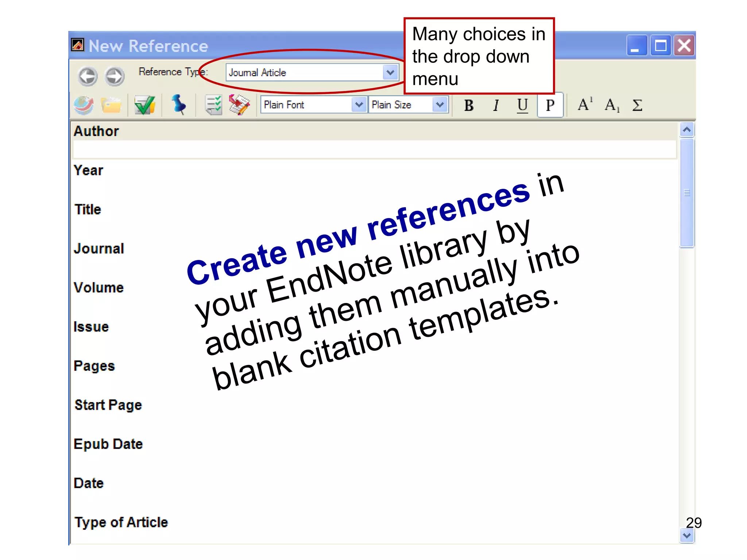Click the Author input field
The image size is (747, 560).
coord(375,149)
